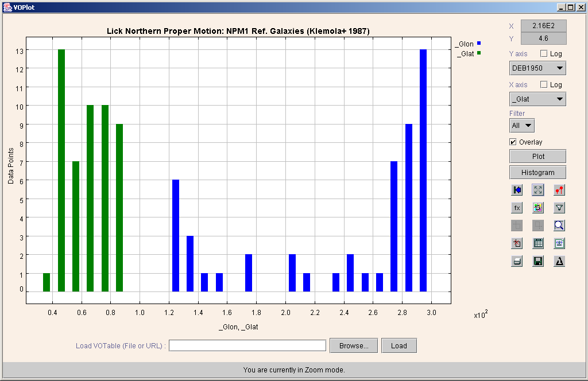Viewport: 588px width, 381px height.
Task: Click the X coordinate value field 2.16E2
Action: pos(543,26)
